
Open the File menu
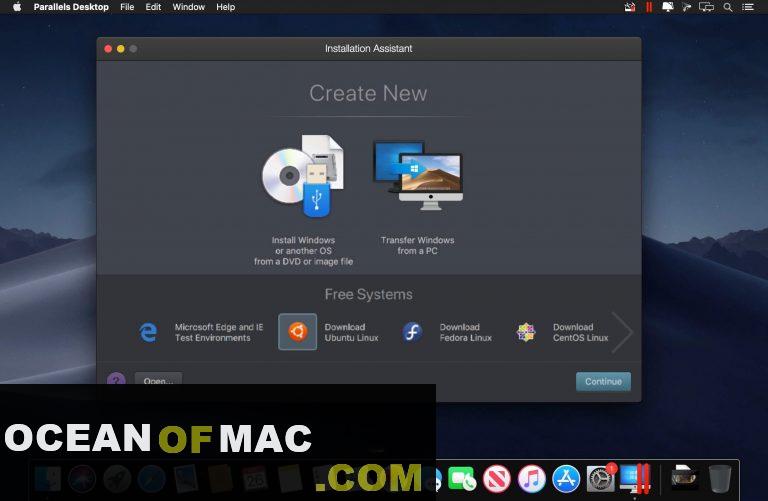127,7
